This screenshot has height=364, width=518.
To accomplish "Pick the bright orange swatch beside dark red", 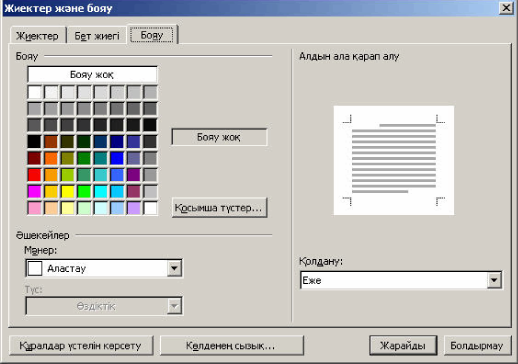I will tap(51, 158).
